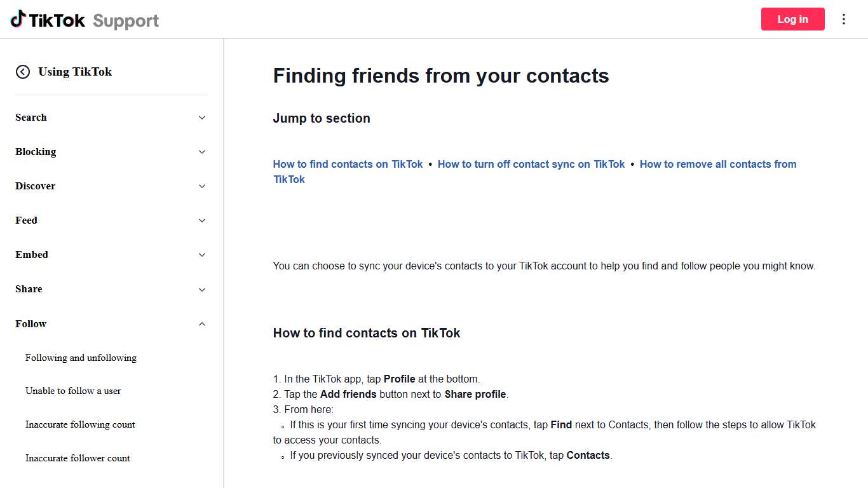Click the Support text in header
Image resolution: width=868 pixels, height=488 pixels.
[126, 20]
